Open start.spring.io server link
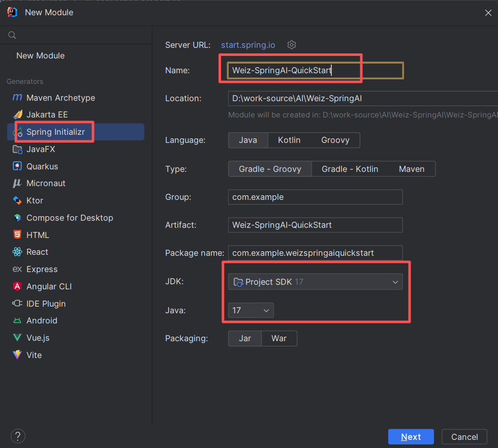The image size is (498, 448). click(248, 45)
